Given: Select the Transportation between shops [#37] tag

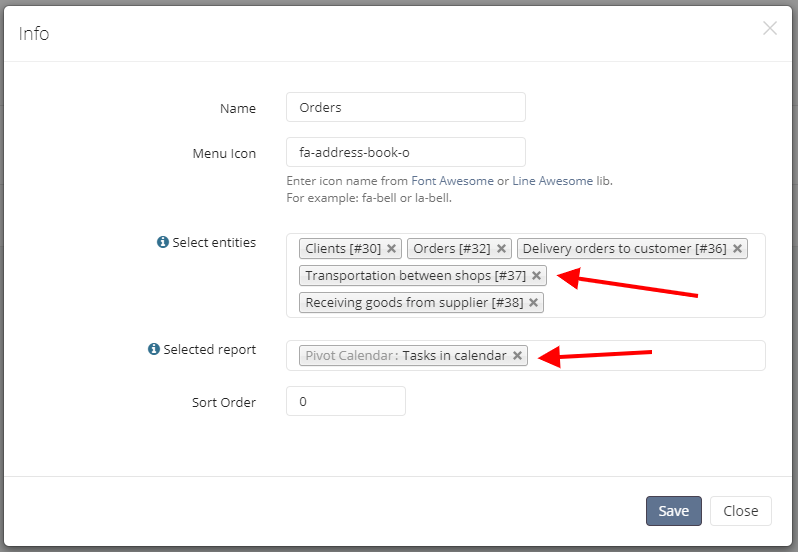Looking at the screenshot, I should (x=415, y=276).
